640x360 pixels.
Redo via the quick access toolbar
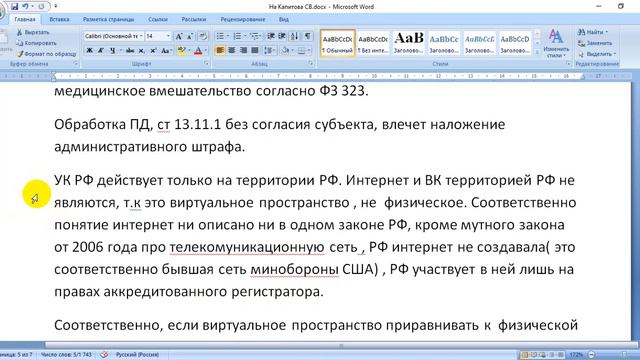point(41,7)
